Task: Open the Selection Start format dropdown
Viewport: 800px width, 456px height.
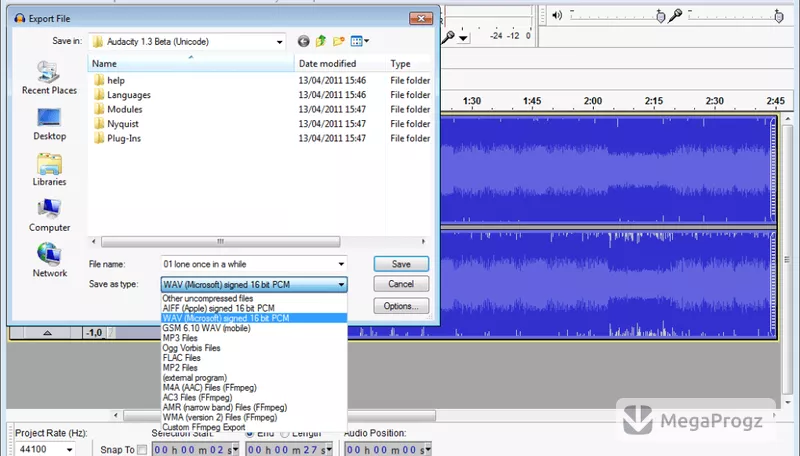Action: [x=236, y=449]
